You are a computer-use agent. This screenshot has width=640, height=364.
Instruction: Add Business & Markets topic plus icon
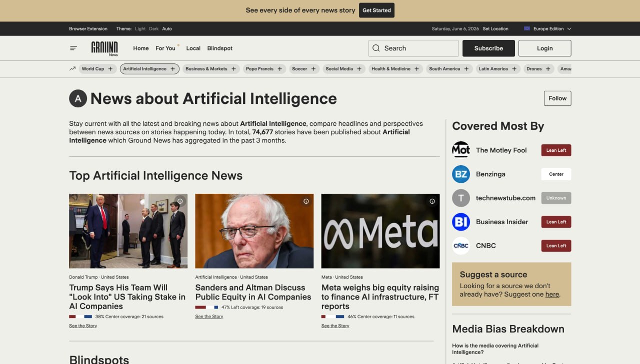(233, 69)
